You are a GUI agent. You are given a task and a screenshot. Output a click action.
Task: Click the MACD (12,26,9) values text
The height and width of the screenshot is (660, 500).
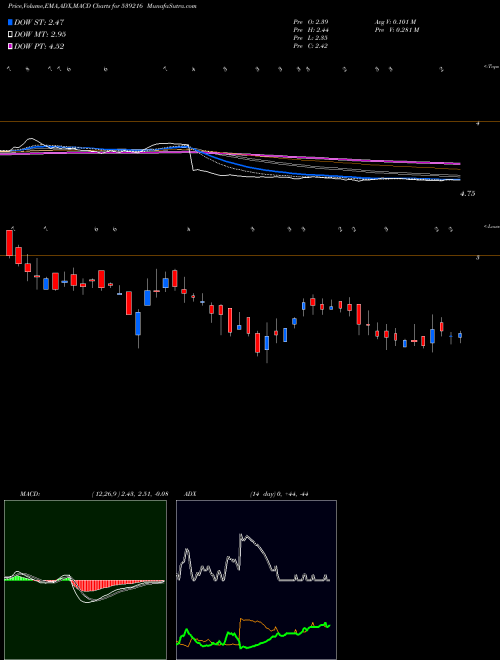pyautogui.click(x=130, y=494)
